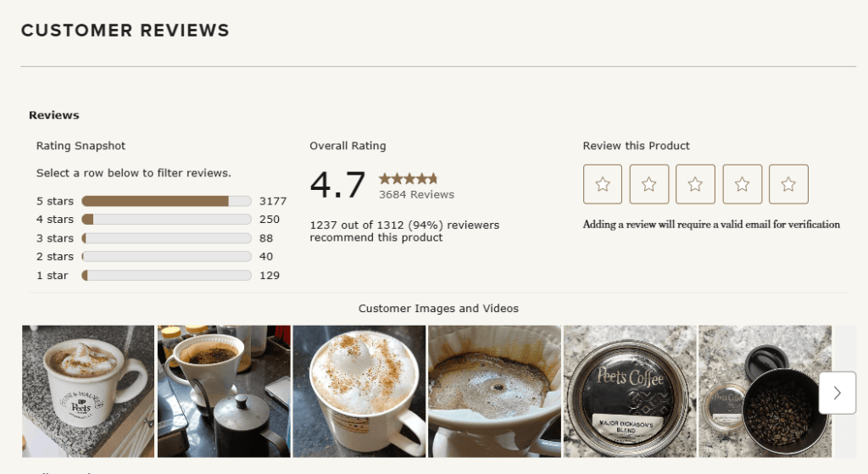Filter reviews by 5 stars row
868x474 pixels.
coord(161,201)
